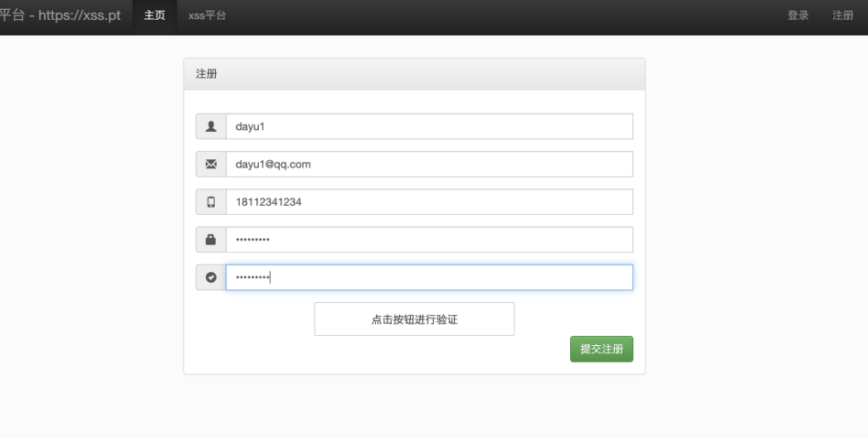Screen dimensions: 868x438
Task: Click the 点击按钮进行验证 verification button
Action: [414, 319]
